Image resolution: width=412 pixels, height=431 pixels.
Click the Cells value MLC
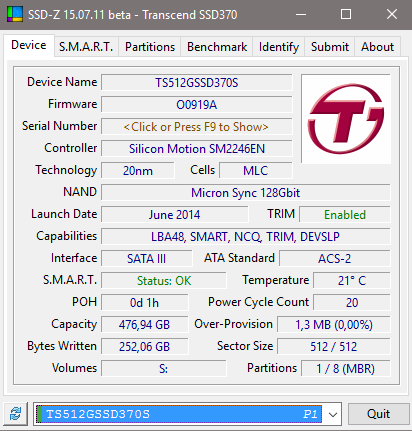(256, 171)
